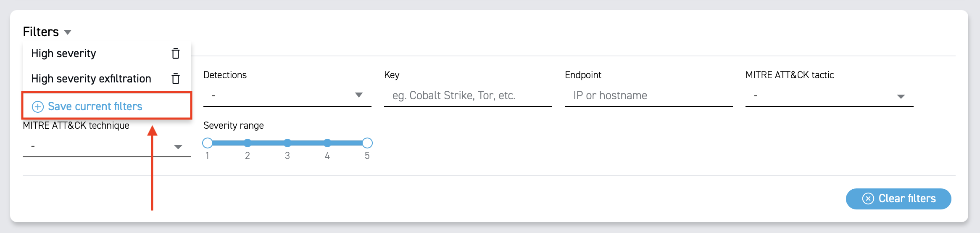Select the High severity saved filter
980x233 pixels.
click(x=64, y=53)
